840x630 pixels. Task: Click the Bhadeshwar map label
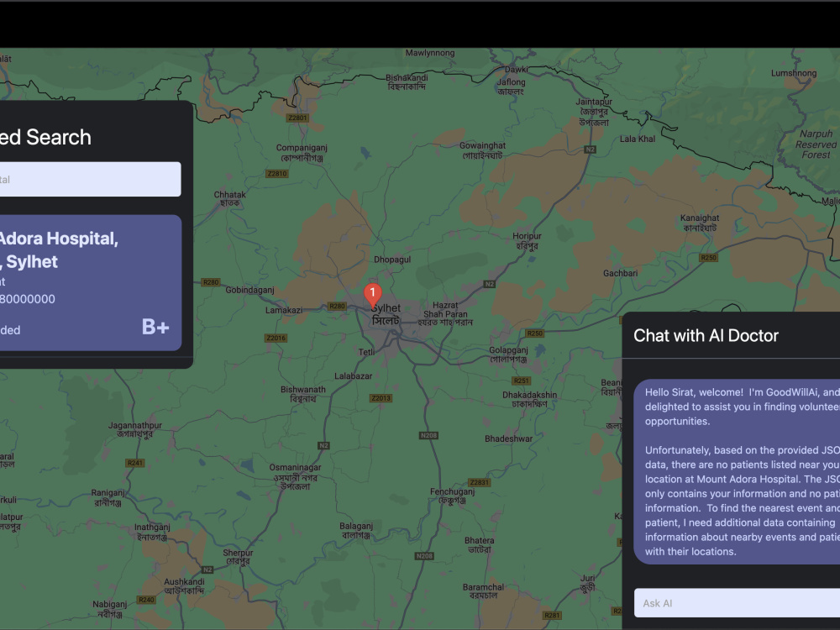tap(508, 438)
